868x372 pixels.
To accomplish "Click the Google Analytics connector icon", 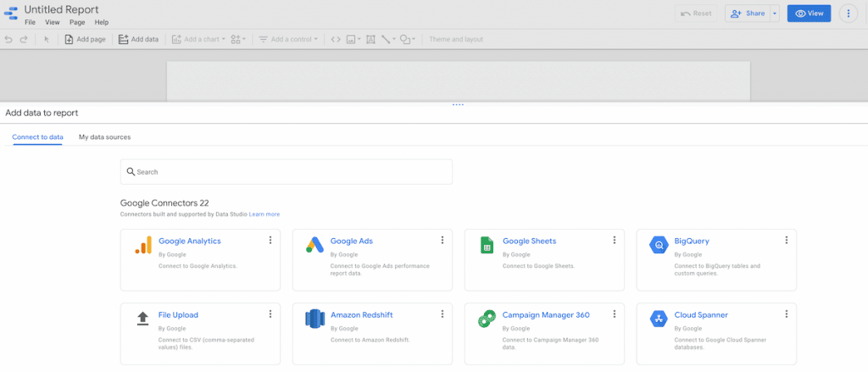I will (x=143, y=245).
